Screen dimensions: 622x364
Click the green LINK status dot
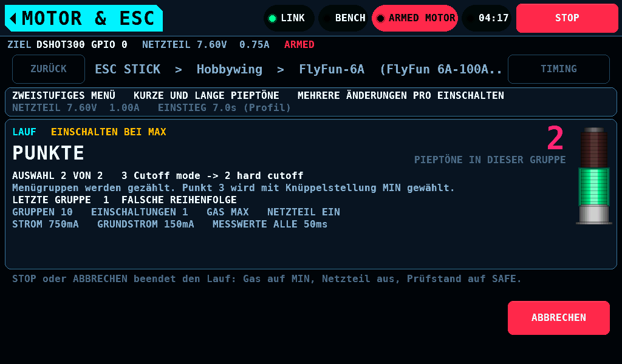coord(273,18)
